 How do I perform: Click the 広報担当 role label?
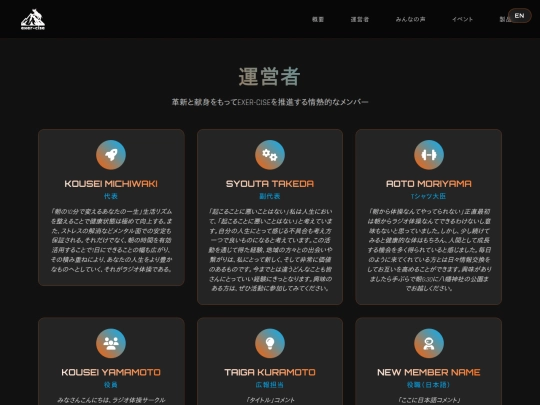270,385
